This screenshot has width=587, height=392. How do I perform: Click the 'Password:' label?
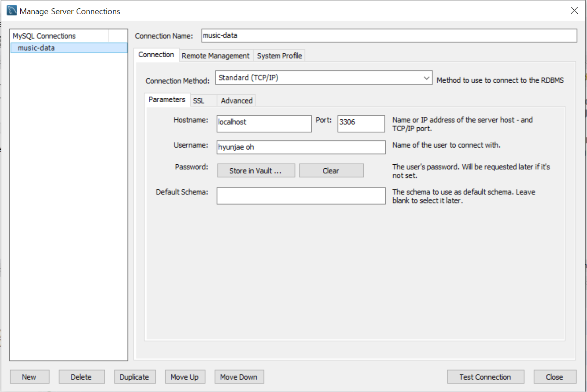192,167
